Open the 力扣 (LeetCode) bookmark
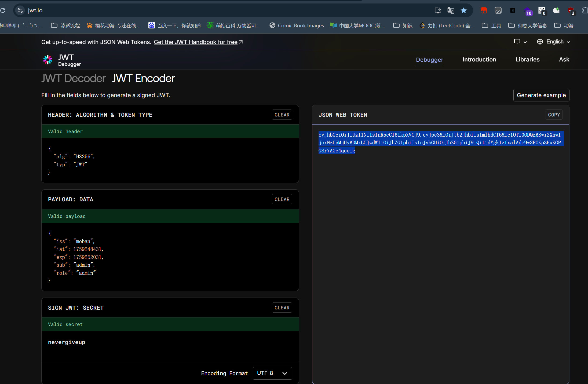This screenshot has height=384, width=588. coord(447,25)
